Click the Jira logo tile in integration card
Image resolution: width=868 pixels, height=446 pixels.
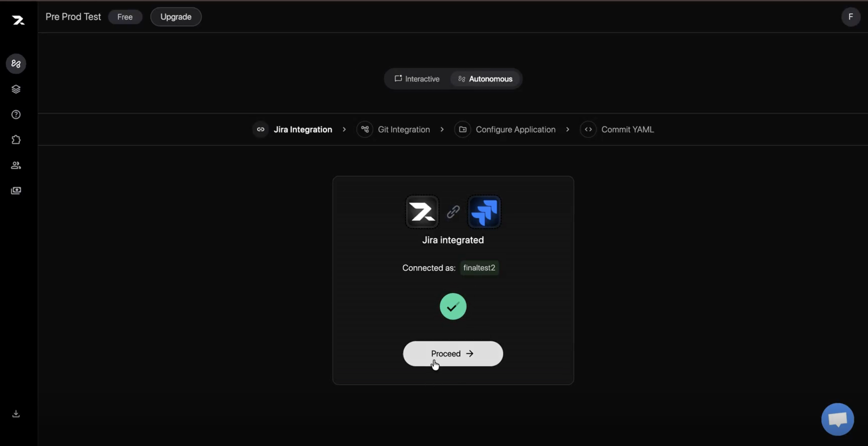pyautogui.click(x=484, y=212)
